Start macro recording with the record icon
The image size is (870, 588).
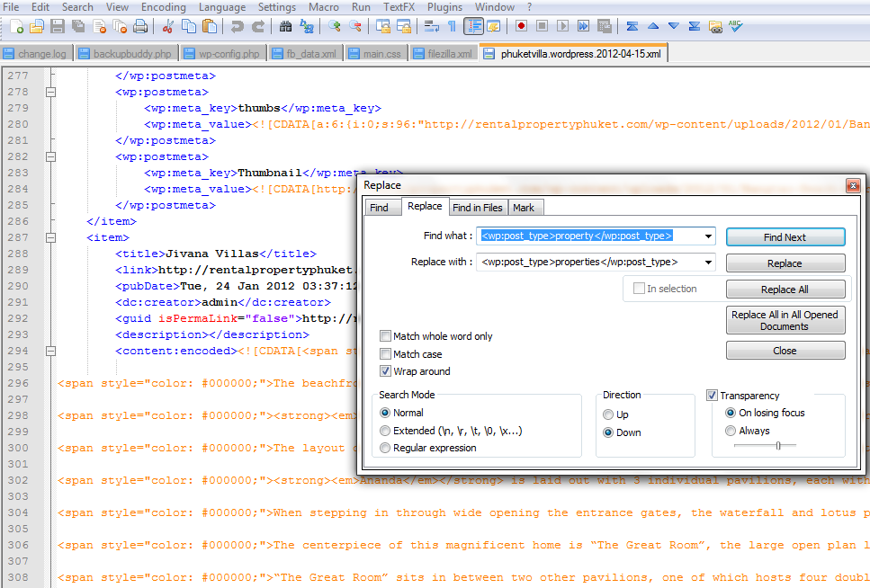click(523, 26)
